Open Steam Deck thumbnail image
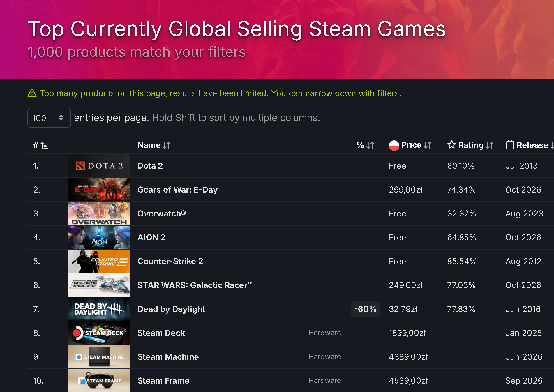 coord(99,333)
